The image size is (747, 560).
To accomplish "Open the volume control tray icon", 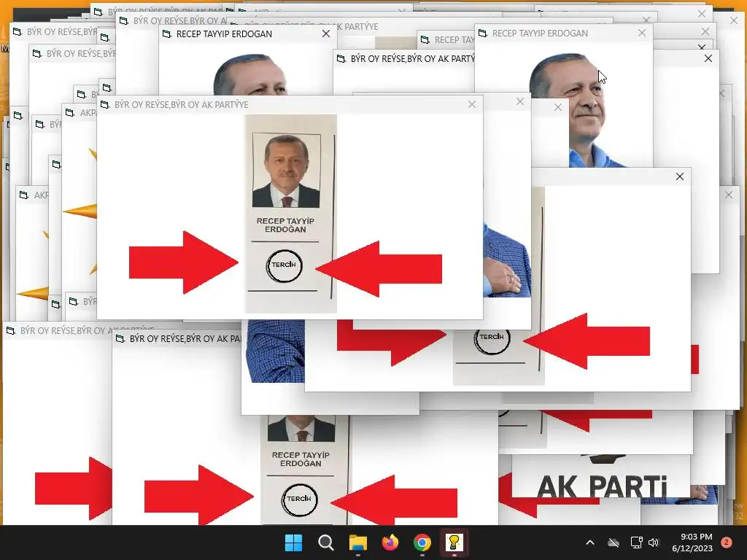I will click(654, 542).
